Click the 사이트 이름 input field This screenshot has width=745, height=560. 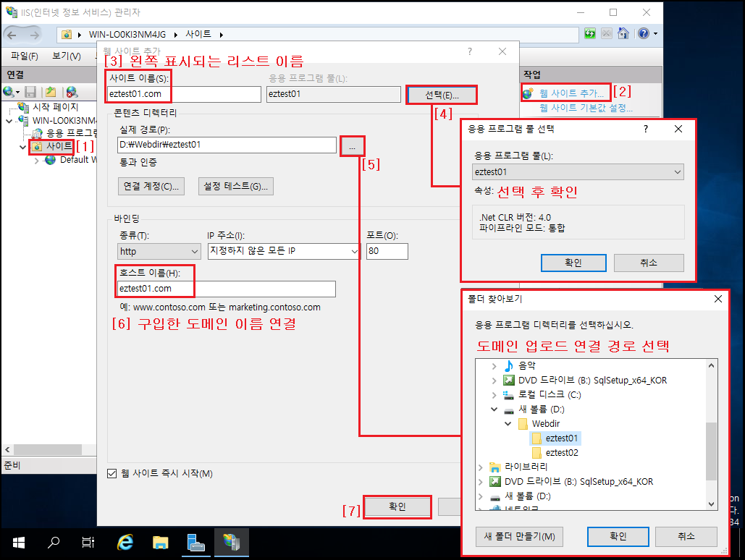coord(184,94)
